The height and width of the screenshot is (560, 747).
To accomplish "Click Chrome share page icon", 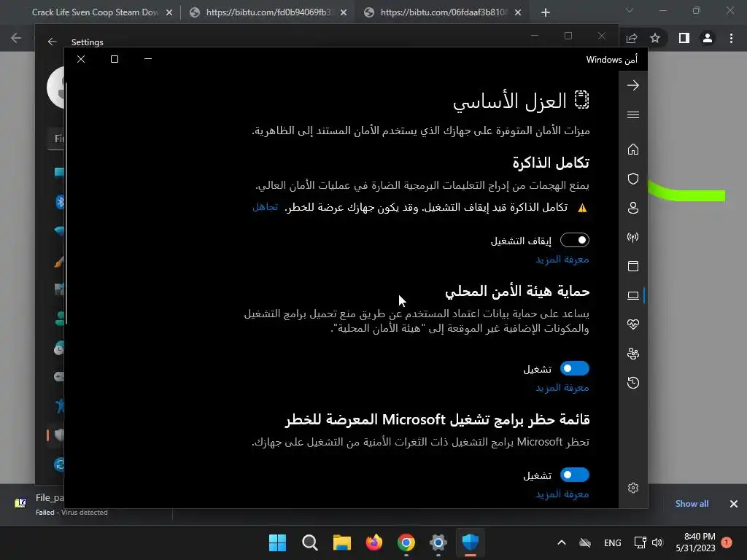I will 632,38.
